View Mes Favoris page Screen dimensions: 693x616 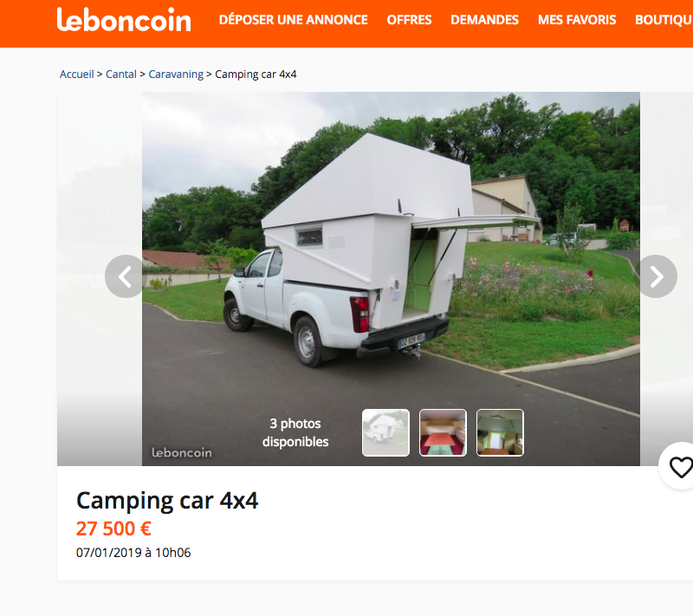pyautogui.click(x=577, y=20)
